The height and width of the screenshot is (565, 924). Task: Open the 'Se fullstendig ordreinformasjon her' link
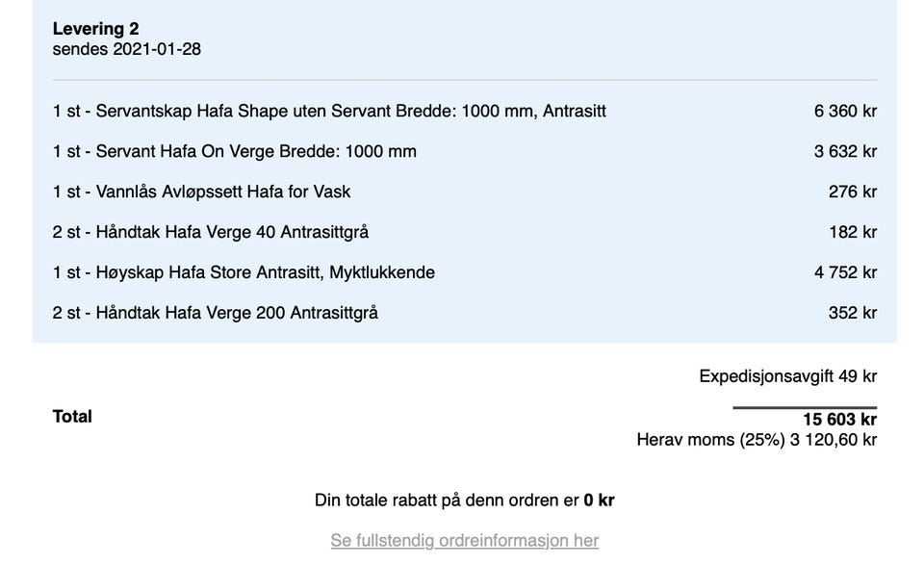tap(464, 540)
